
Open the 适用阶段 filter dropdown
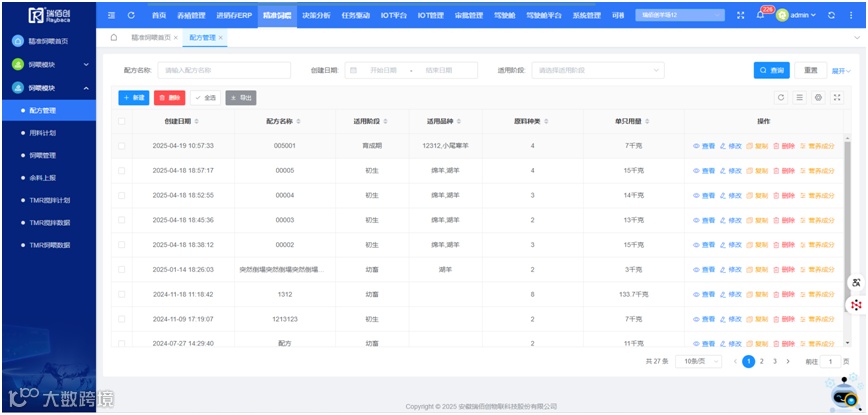598,70
